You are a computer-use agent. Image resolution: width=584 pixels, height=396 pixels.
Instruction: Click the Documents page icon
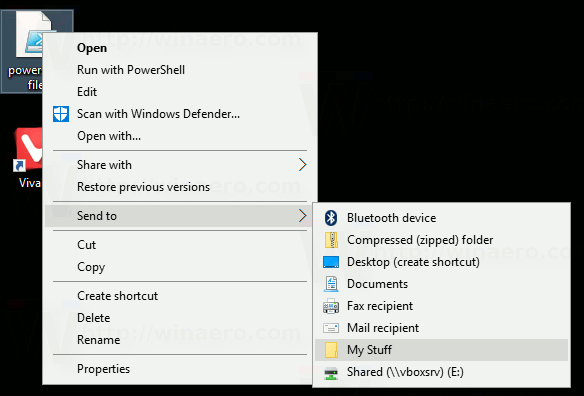[331, 284]
